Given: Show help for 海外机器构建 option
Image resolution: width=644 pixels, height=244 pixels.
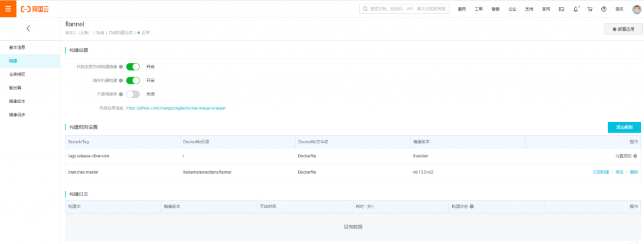Looking at the screenshot, I should pyautogui.click(x=121, y=80).
